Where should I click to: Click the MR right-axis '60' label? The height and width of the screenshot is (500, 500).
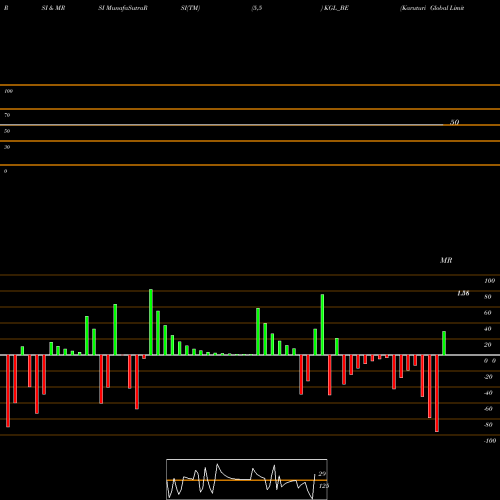point(488,313)
